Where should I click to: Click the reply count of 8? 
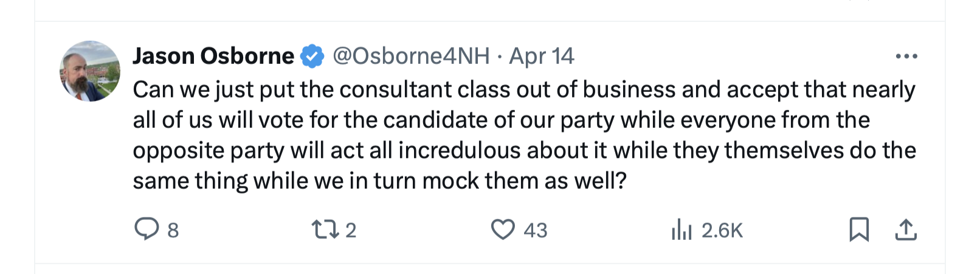pyautogui.click(x=173, y=230)
